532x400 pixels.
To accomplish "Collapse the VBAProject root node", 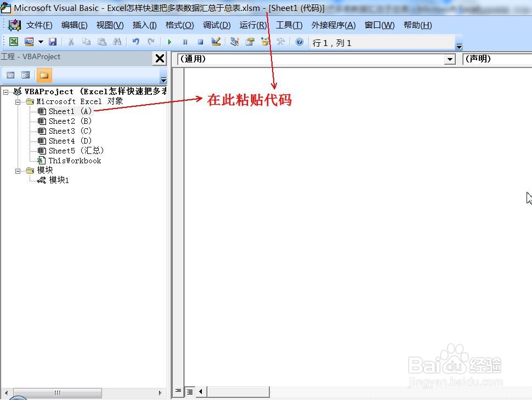I will click(6, 92).
